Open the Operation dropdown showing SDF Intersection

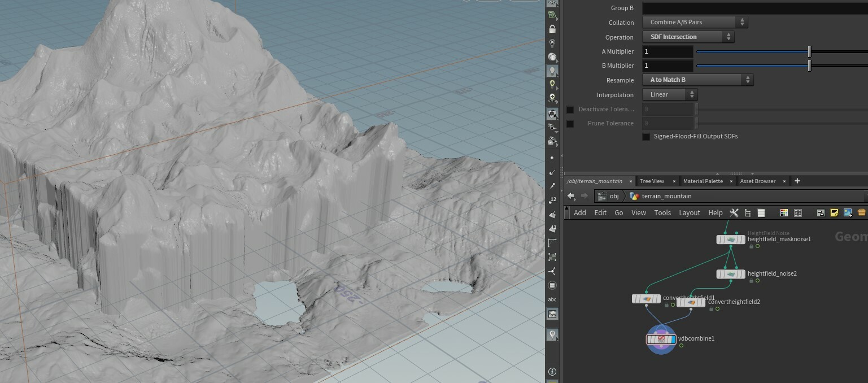tap(688, 37)
